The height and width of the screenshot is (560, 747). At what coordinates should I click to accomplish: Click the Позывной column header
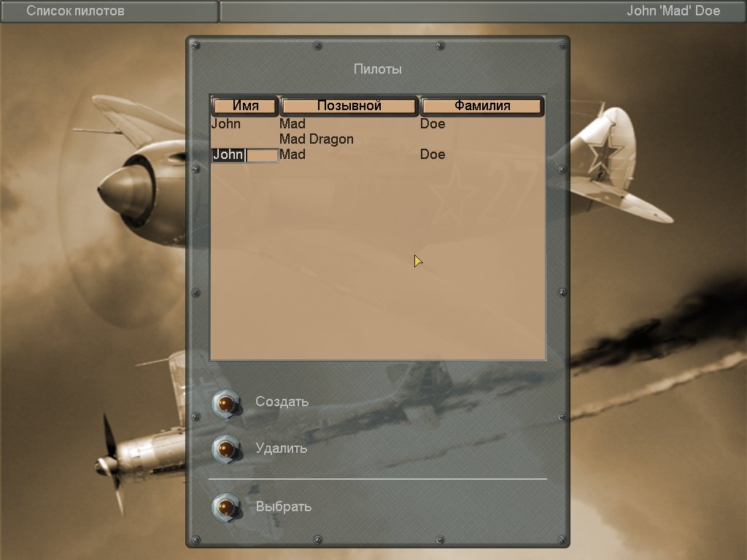click(x=349, y=106)
